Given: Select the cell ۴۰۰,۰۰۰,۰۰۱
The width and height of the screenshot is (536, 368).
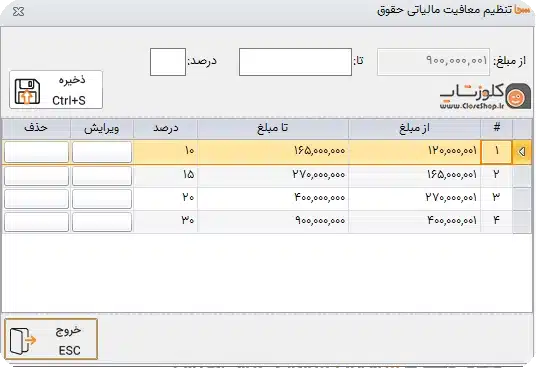Looking at the screenshot, I should tap(414, 222).
